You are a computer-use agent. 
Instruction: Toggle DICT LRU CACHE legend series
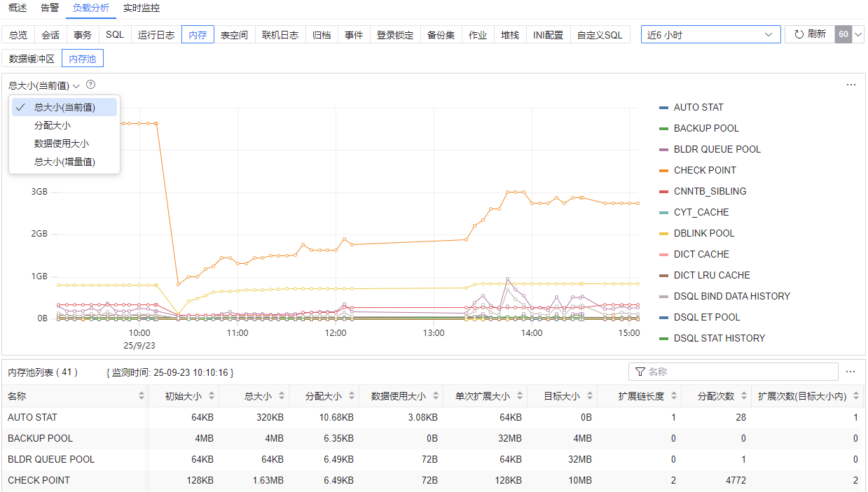point(705,275)
